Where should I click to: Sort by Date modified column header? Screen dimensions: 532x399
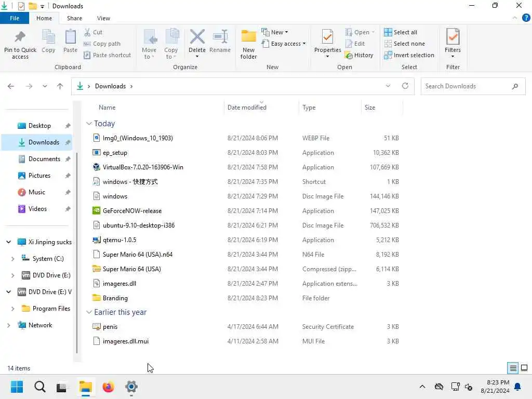pos(247,107)
